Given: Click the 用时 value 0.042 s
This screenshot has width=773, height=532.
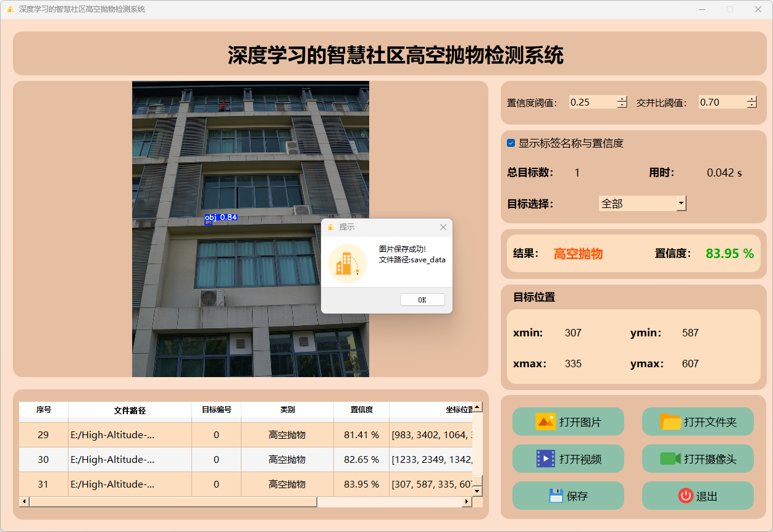Looking at the screenshot, I should coord(724,173).
